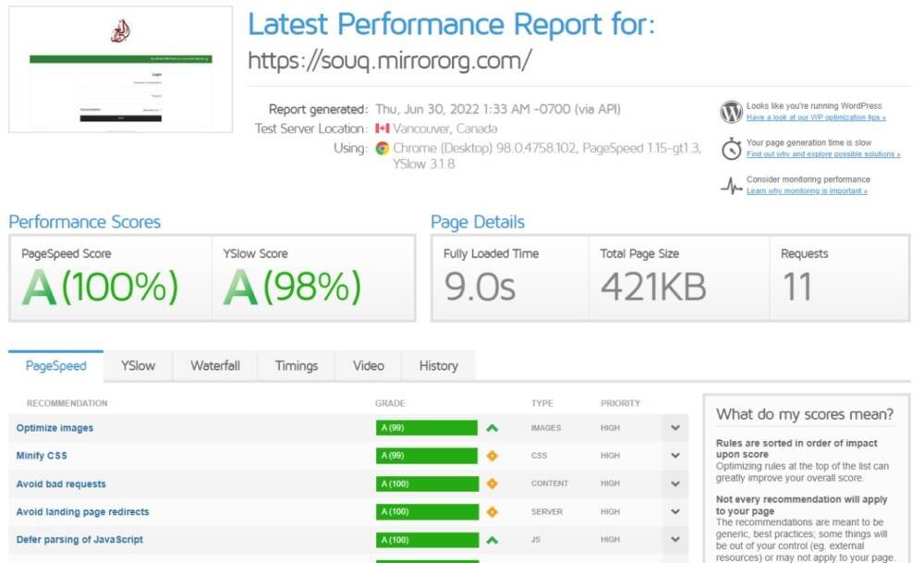Expand the Avoid bad requests chevron
Image resolution: width=924 pixels, height=563 pixels.
point(675,483)
